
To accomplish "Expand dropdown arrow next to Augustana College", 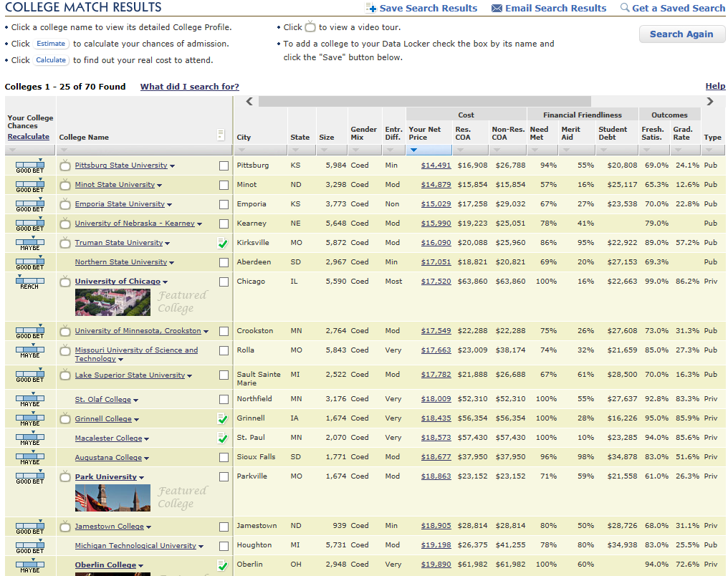I will tap(147, 459).
